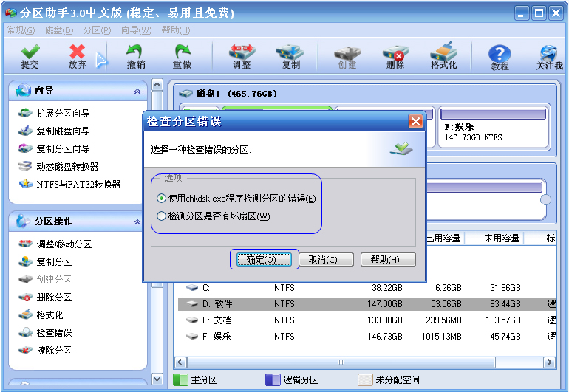Screen dimensions: 569x392
Task: Click sidebar scrollbar up arrow
Action: click(x=157, y=85)
